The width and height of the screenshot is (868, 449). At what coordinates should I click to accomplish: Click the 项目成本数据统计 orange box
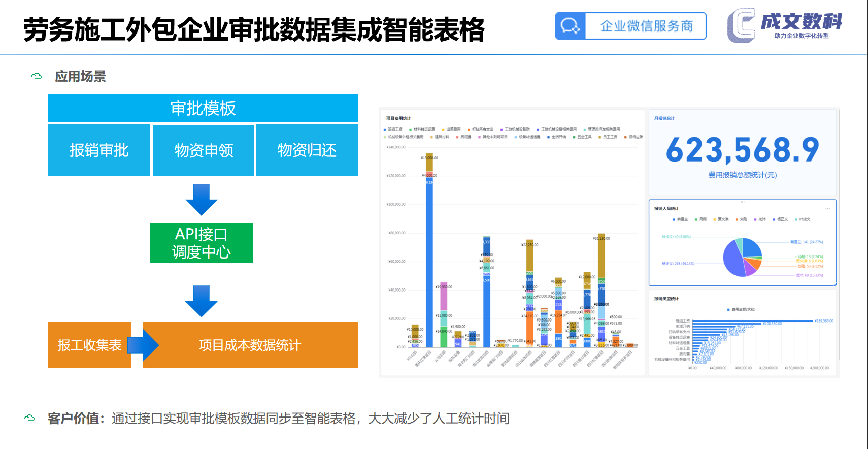coord(250,345)
